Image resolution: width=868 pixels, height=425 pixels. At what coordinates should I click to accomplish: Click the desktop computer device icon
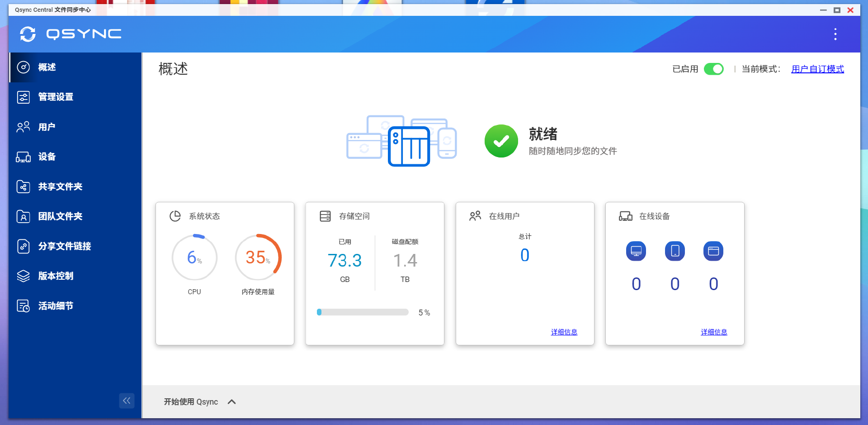[636, 251]
